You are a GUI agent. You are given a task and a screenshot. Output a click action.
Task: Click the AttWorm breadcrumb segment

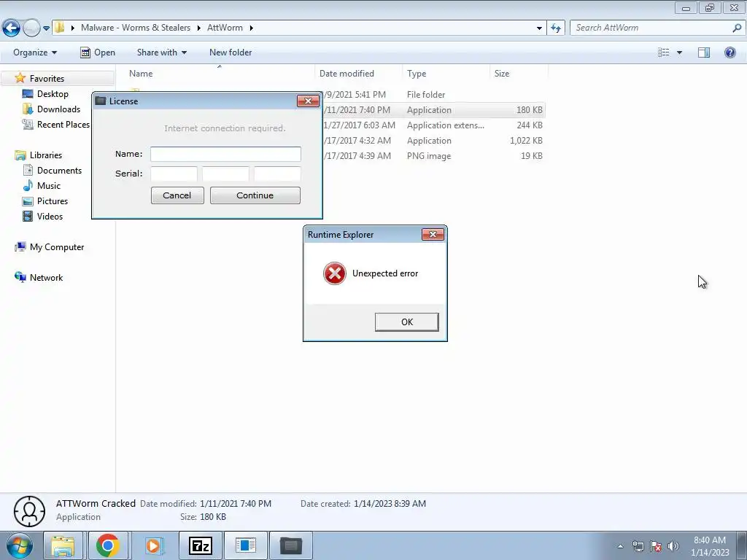pos(225,28)
